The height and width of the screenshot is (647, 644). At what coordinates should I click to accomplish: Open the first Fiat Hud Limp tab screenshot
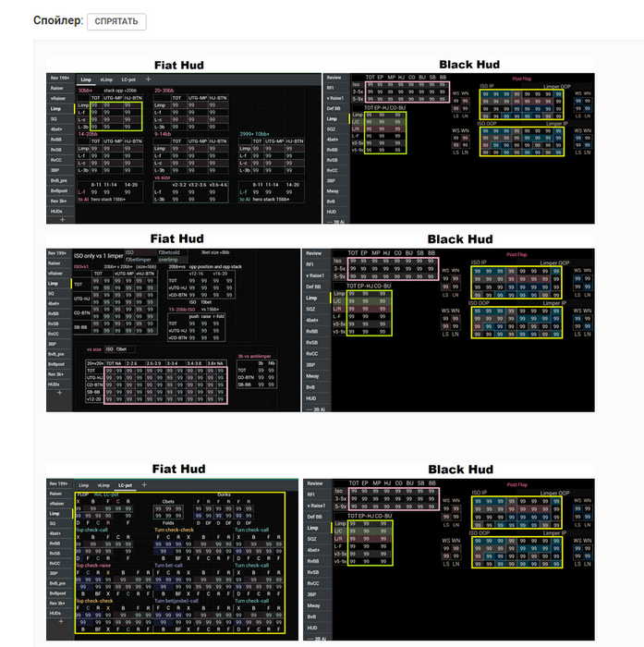pyautogui.click(x=184, y=149)
